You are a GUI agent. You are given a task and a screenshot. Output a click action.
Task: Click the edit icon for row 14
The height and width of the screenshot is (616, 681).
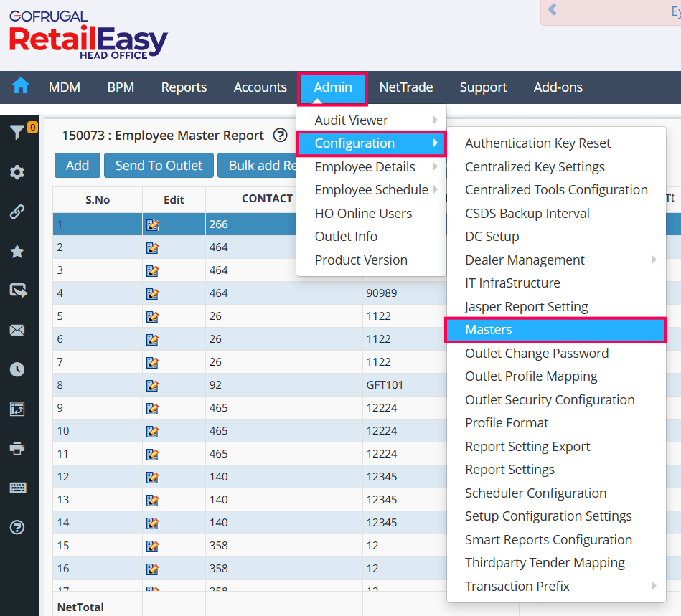[152, 523]
